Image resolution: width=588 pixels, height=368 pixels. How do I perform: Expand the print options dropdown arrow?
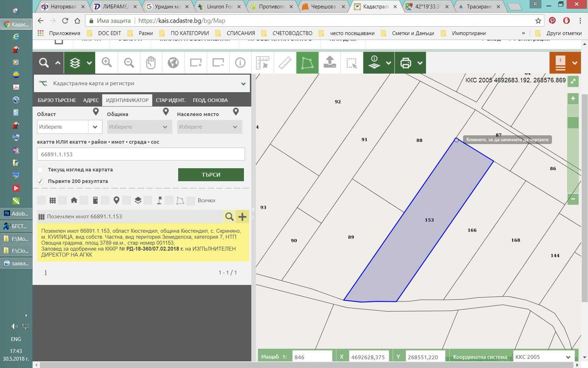pyautogui.click(x=420, y=63)
